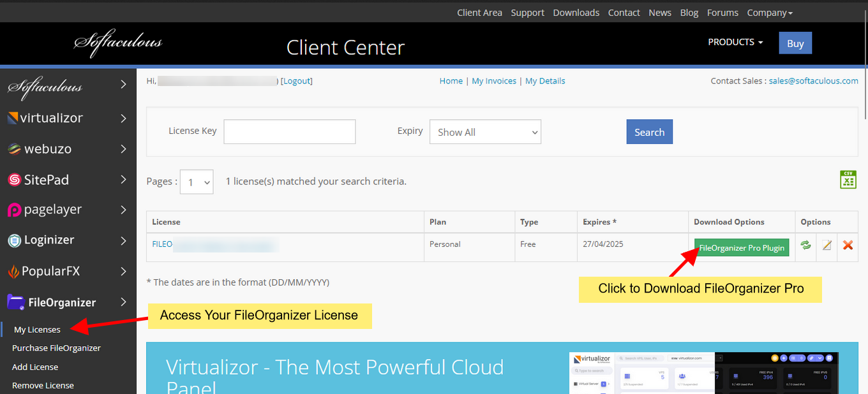Image resolution: width=868 pixels, height=394 pixels.
Task: Open the PopularFX sidebar entry
Action: coord(50,271)
